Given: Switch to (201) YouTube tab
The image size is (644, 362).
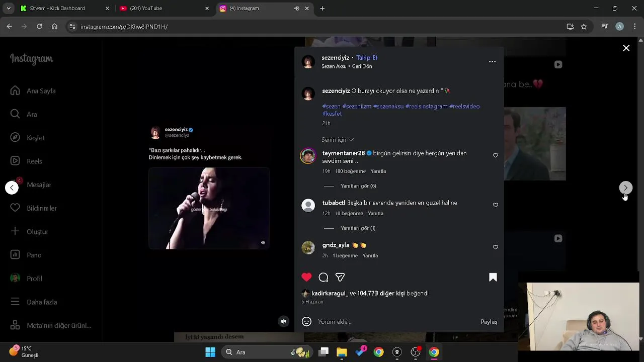Looking at the screenshot, I should tap(164, 8).
